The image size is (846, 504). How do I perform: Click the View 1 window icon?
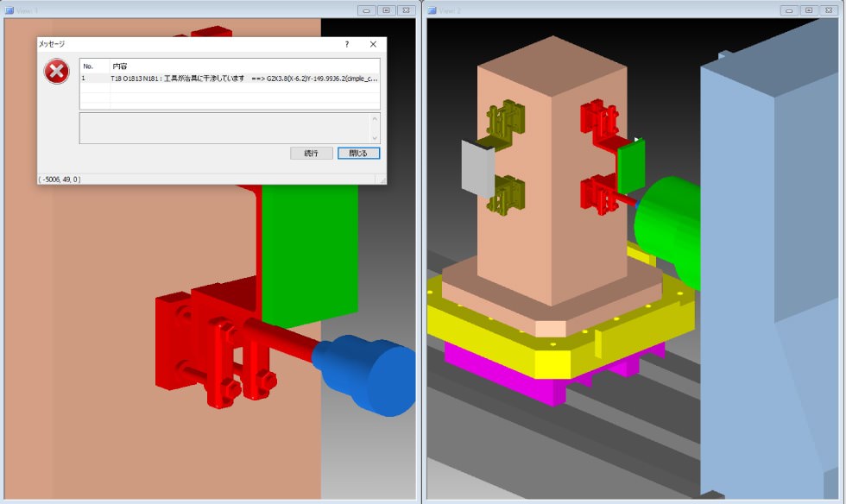point(9,10)
